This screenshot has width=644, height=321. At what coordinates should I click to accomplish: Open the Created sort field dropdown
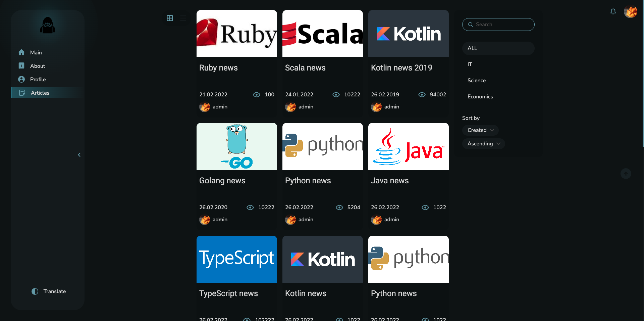point(480,130)
